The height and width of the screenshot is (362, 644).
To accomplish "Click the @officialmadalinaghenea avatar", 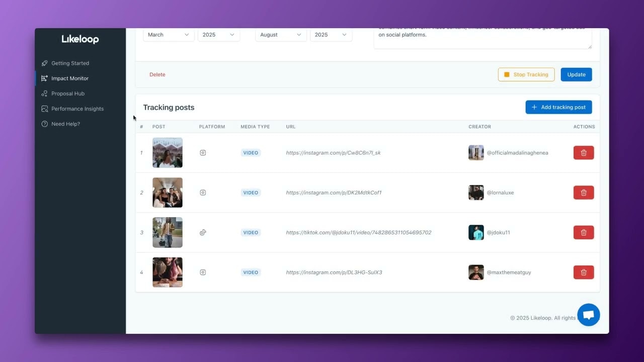I will tap(476, 153).
